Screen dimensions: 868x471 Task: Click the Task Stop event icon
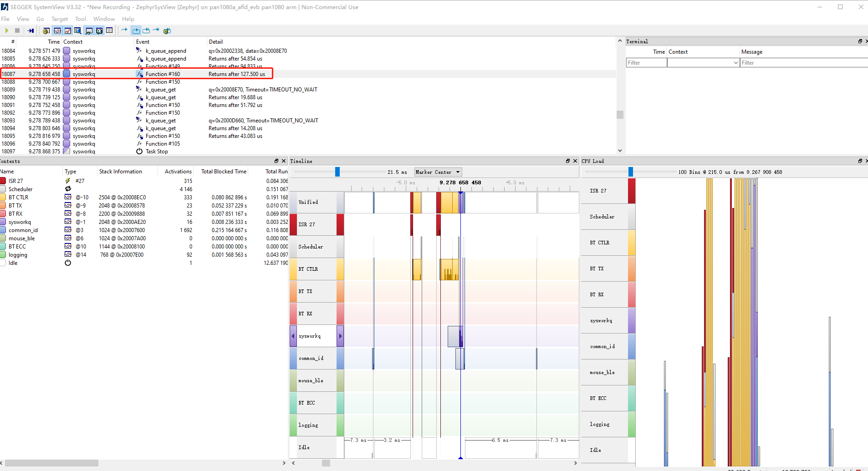tap(139, 152)
